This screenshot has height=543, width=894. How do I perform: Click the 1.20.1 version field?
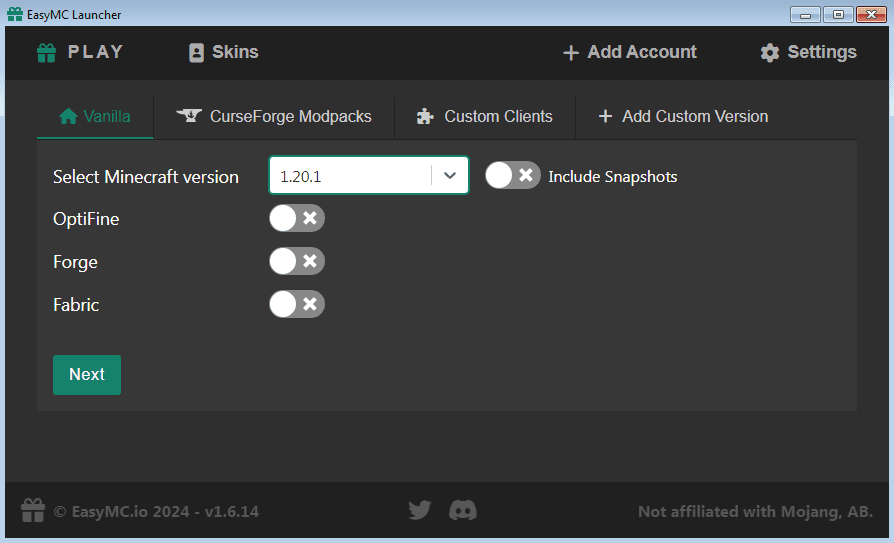pos(350,176)
